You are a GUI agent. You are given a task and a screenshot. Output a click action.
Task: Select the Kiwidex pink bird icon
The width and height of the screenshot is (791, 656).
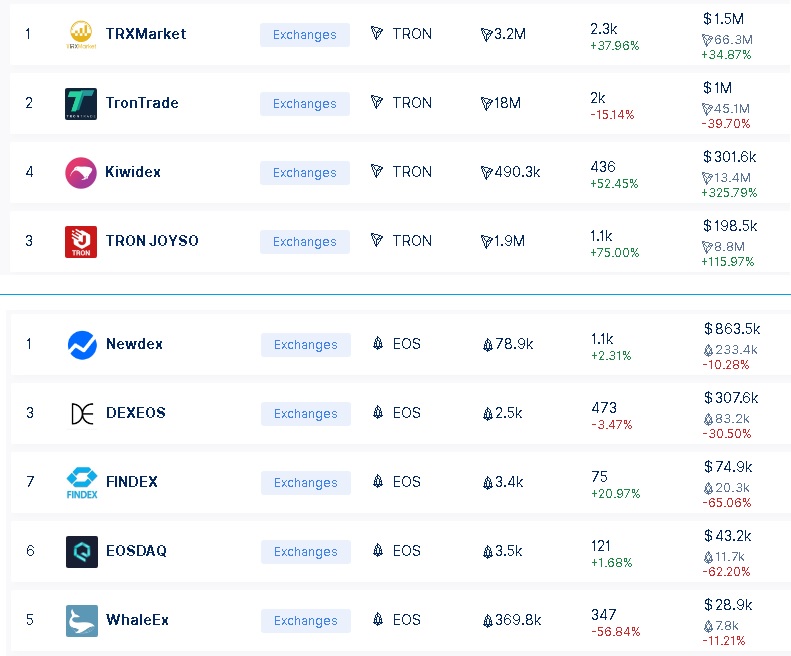(81, 173)
